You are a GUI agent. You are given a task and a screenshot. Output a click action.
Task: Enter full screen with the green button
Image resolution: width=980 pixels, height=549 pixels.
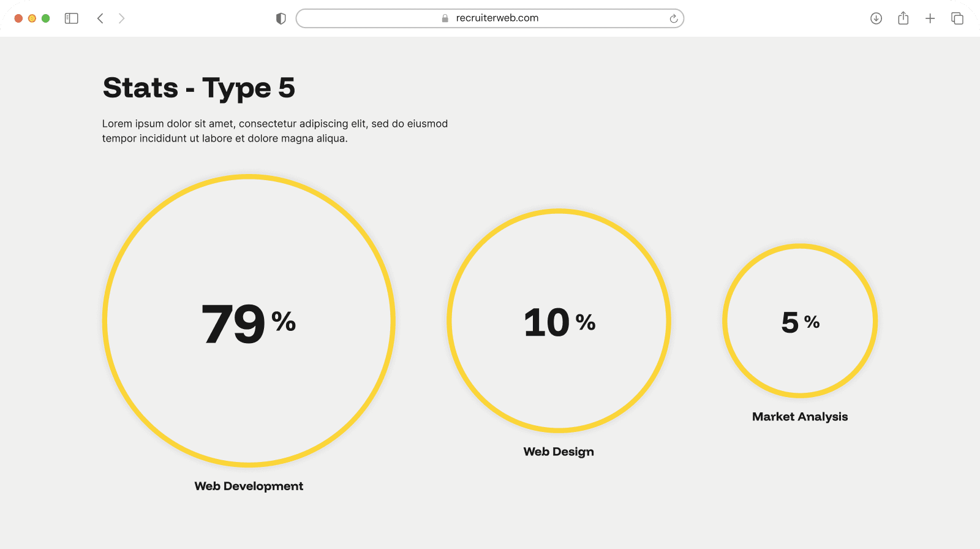pyautogui.click(x=45, y=18)
